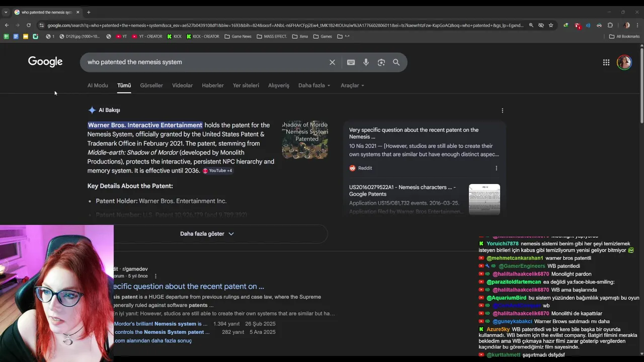644x362 pixels.
Task: Open the All Bookmarks folder
Action: point(624,36)
